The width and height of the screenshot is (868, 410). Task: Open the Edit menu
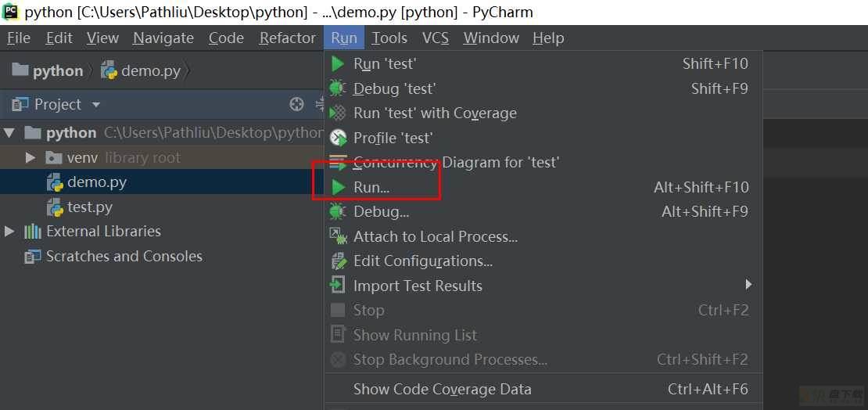coord(59,38)
